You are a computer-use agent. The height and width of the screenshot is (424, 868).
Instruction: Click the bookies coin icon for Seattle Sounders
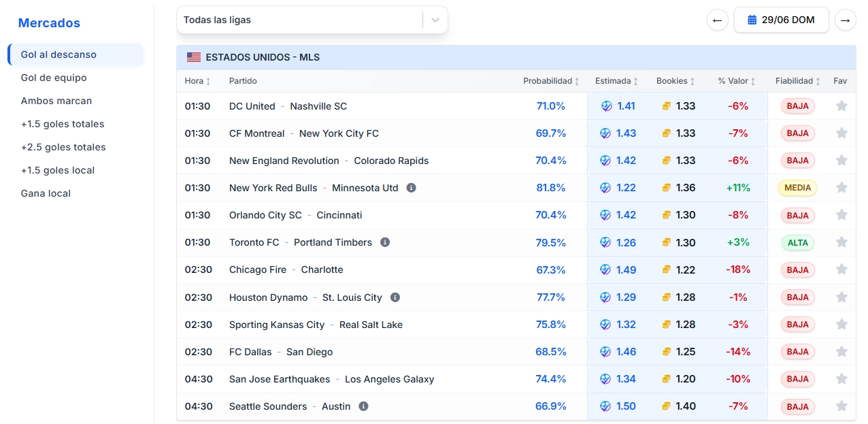tap(667, 406)
